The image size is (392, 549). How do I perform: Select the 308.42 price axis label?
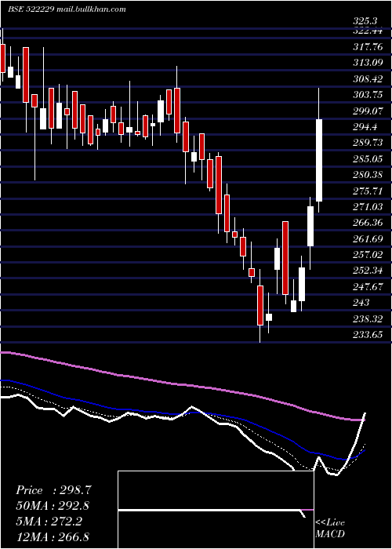pyautogui.click(x=368, y=79)
